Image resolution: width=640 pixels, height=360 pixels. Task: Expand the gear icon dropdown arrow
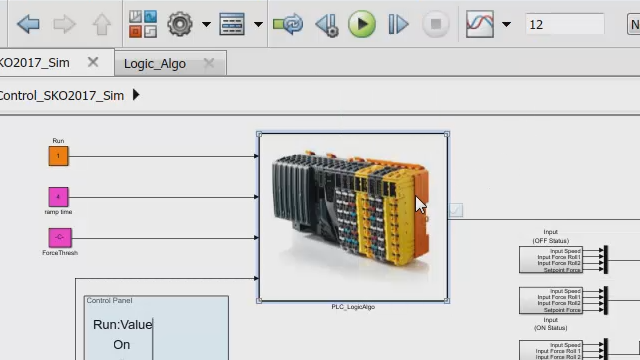[207, 24]
